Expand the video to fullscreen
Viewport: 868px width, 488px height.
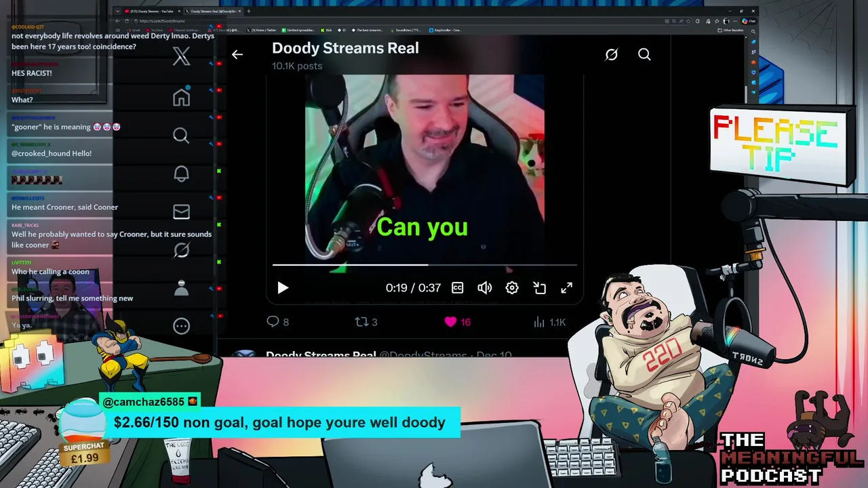point(567,287)
